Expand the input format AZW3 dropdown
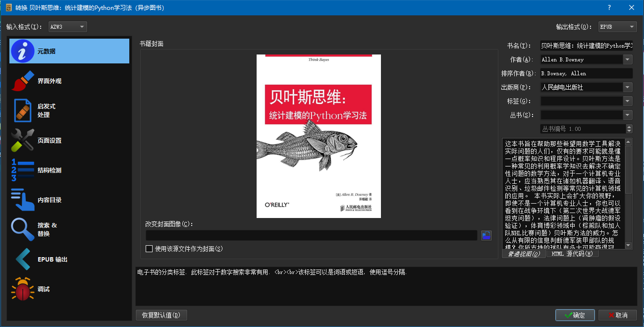Viewport: 644px width, 327px height. 82,27
